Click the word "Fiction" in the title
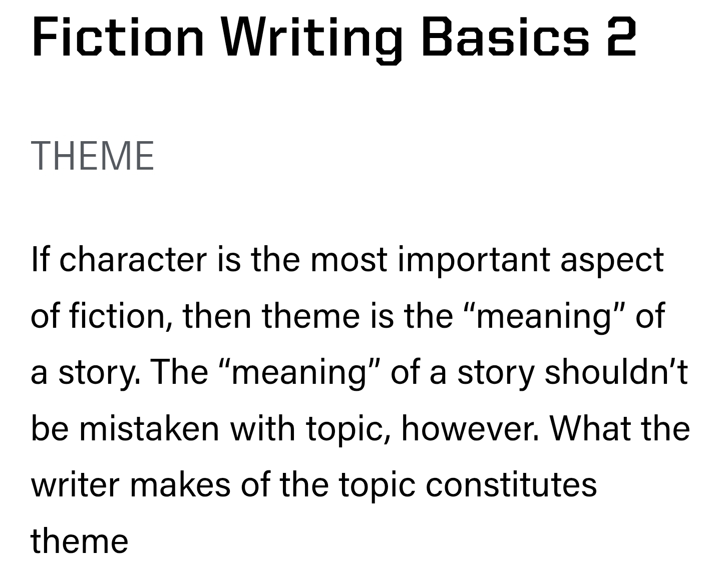721x588 pixels. pyautogui.click(x=118, y=37)
